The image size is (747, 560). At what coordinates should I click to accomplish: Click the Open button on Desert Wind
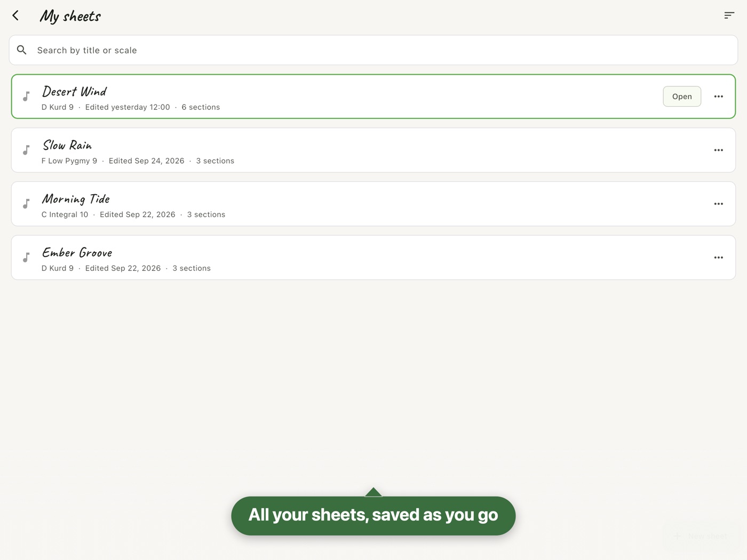tap(682, 97)
